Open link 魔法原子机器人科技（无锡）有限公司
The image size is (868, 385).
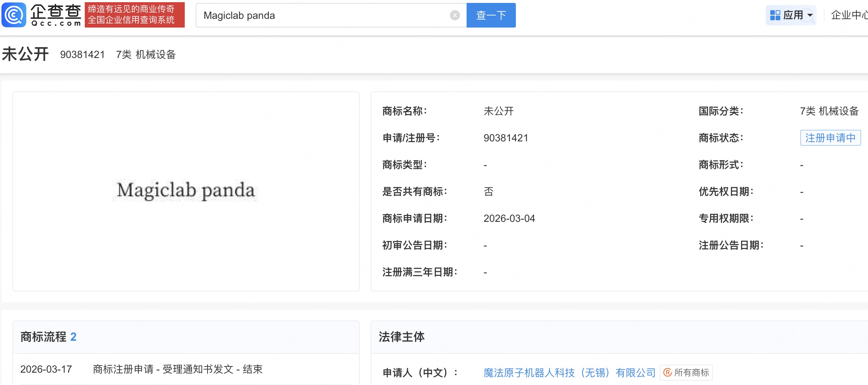569,372
